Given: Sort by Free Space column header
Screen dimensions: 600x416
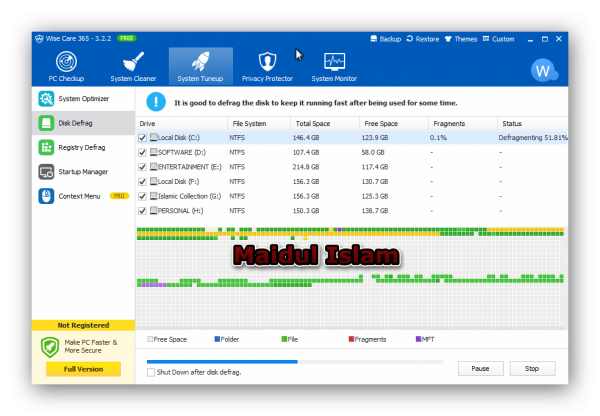Looking at the screenshot, I should pyautogui.click(x=394, y=124).
